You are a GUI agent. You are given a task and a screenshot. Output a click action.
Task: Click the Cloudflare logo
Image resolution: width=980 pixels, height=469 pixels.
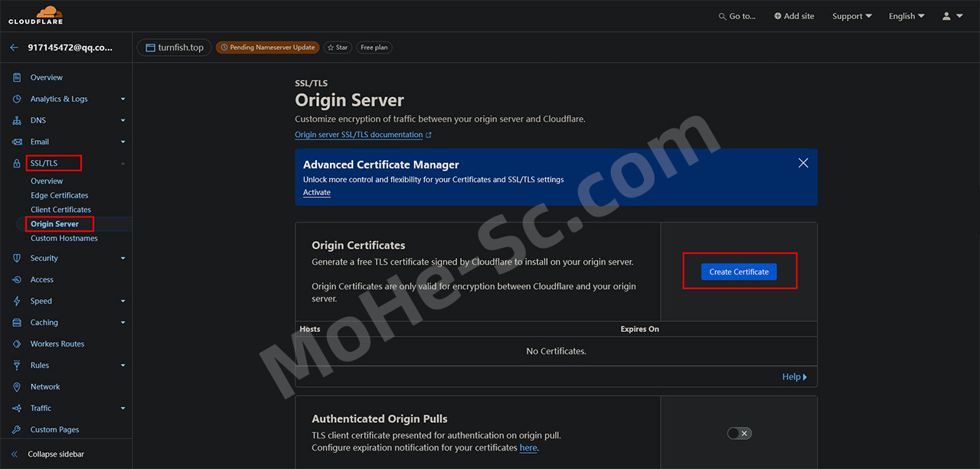point(36,15)
